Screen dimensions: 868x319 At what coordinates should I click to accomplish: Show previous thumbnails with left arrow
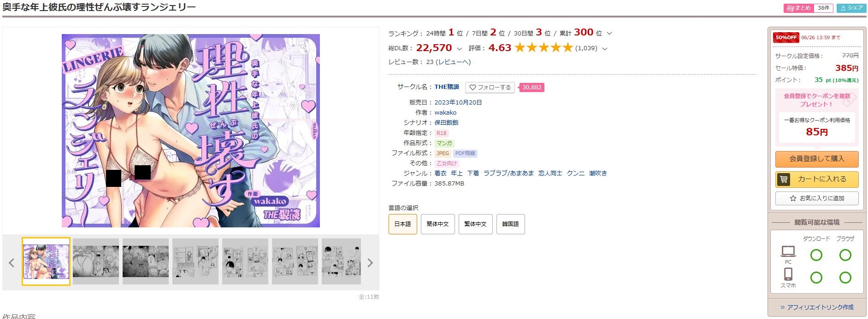(x=12, y=263)
